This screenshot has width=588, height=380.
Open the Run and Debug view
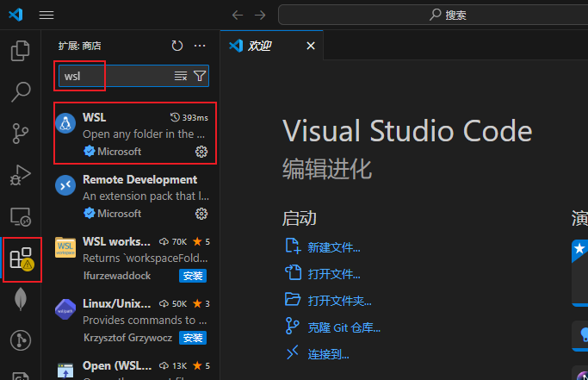pos(21,175)
